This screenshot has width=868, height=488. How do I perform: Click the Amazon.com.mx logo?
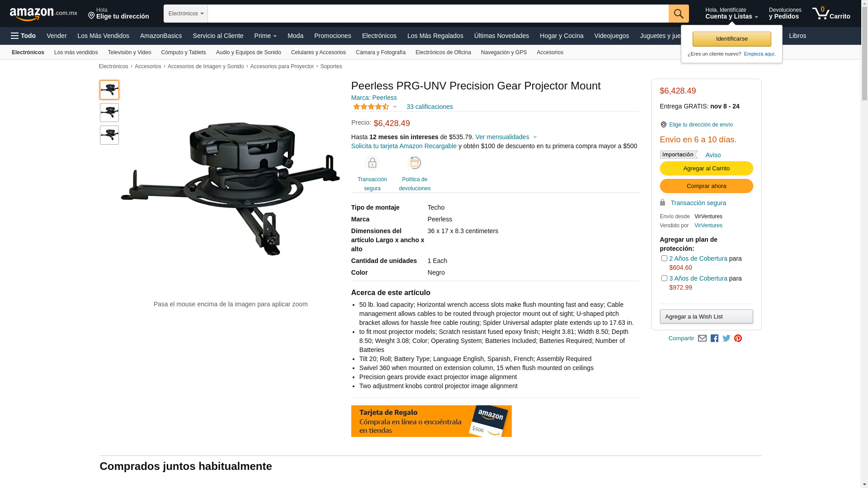click(x=43, y=14)
